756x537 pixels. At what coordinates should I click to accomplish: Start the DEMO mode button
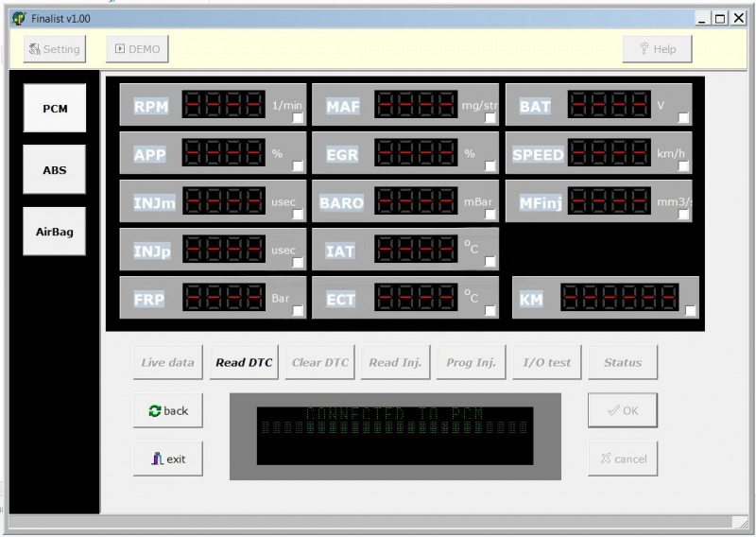(137, 49)
